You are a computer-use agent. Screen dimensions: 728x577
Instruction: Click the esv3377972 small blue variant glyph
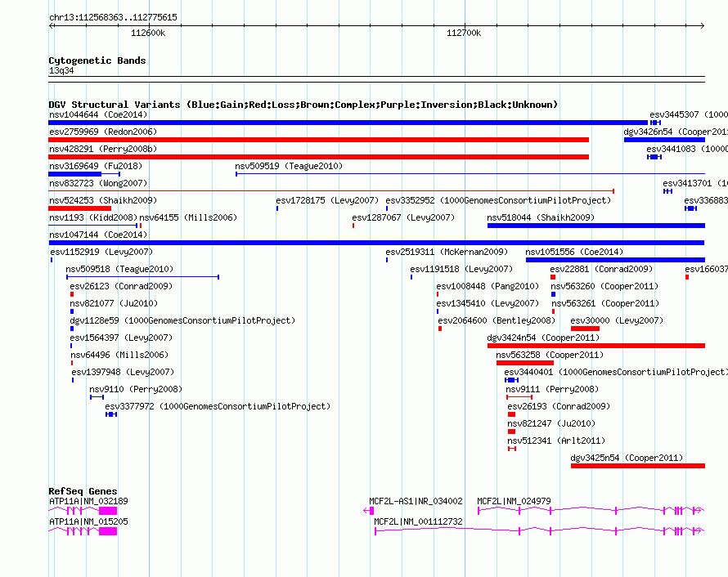click(111, 414)
